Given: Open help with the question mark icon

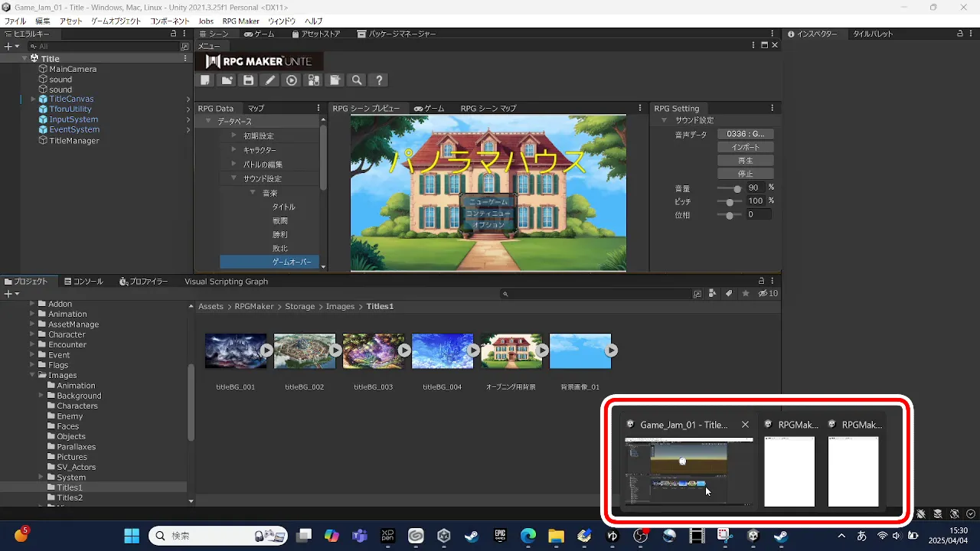Looking at the screenshot, I should 378,80.
